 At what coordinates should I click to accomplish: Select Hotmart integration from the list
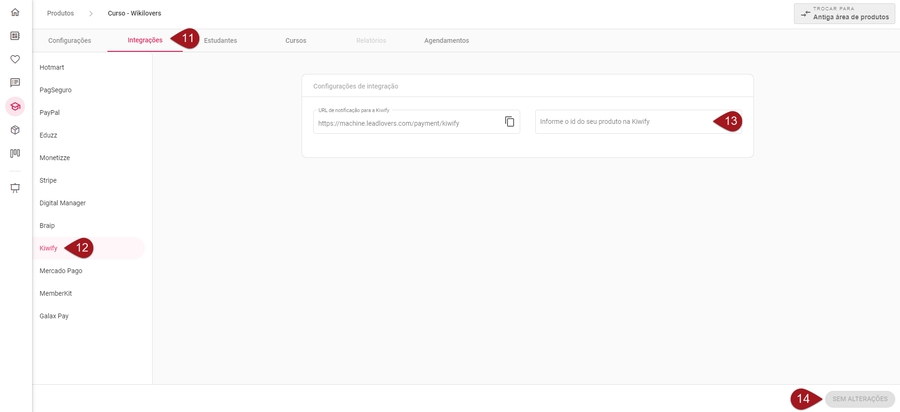[x=52, y=67]
